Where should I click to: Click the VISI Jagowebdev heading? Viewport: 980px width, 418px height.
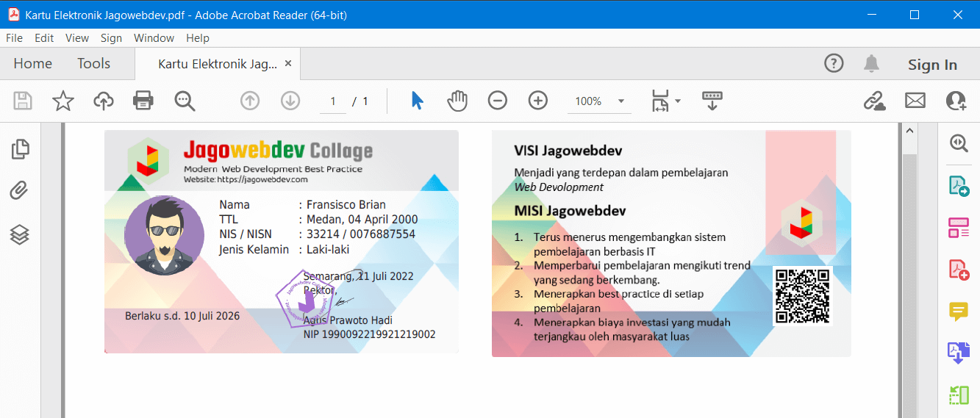click(x=568, y=151)
